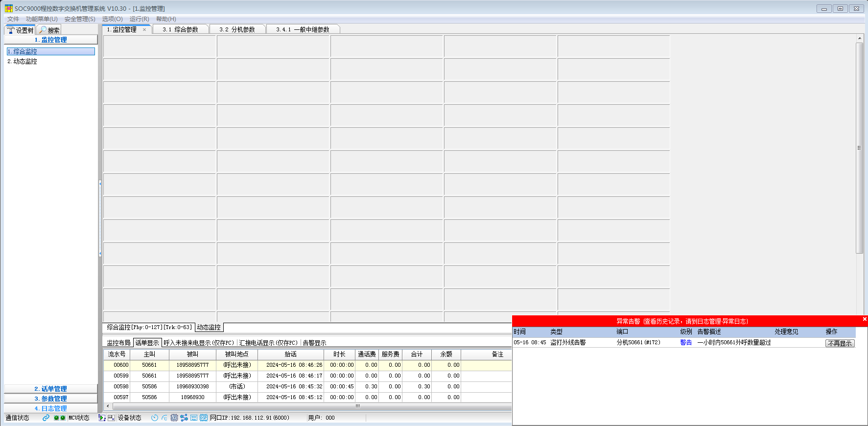Click the blue 警告 level link
This screenshot has width=868, height=426.
coord(686,343)
